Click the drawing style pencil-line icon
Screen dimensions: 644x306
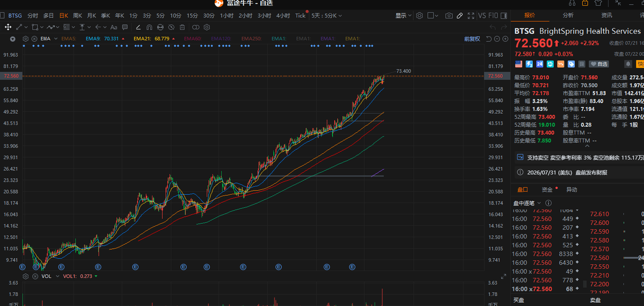tap(138, 27)
